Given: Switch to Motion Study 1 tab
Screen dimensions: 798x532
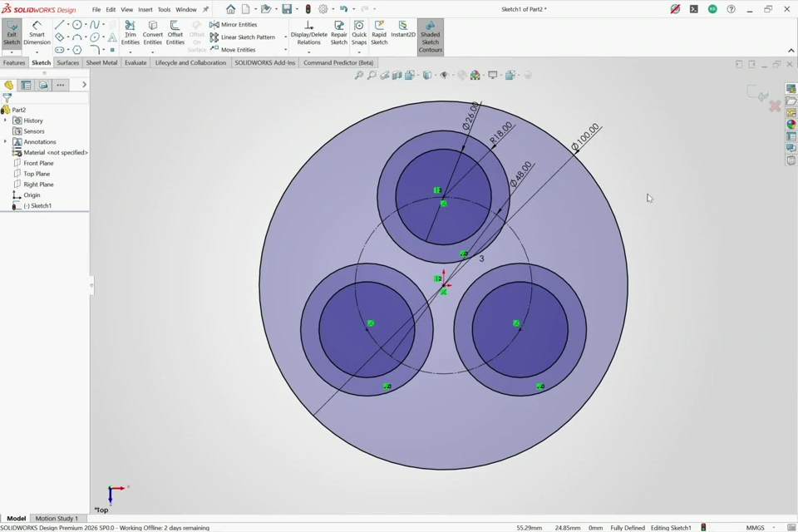Looking at the screenshot, I should point(57,518).
